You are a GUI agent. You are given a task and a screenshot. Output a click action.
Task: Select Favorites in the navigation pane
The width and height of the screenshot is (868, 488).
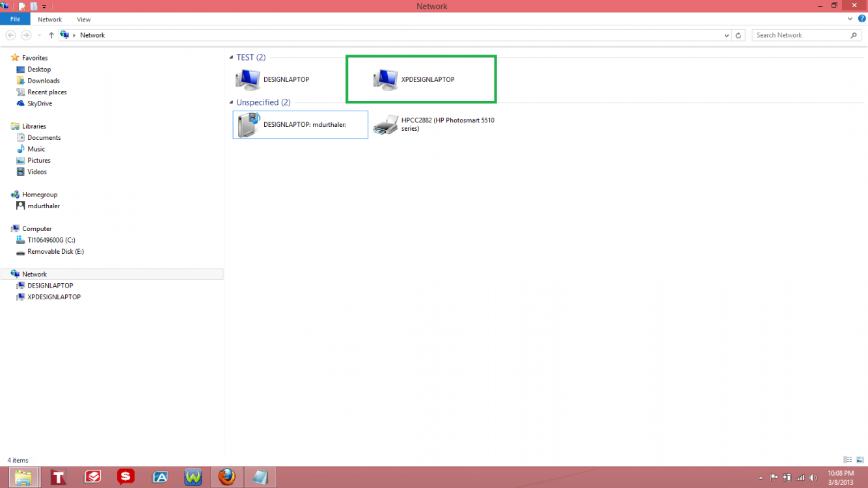pos(34,58)
